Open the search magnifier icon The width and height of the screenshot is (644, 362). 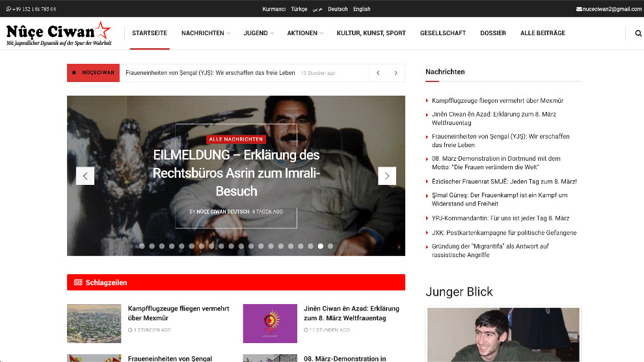click(638, 33)
